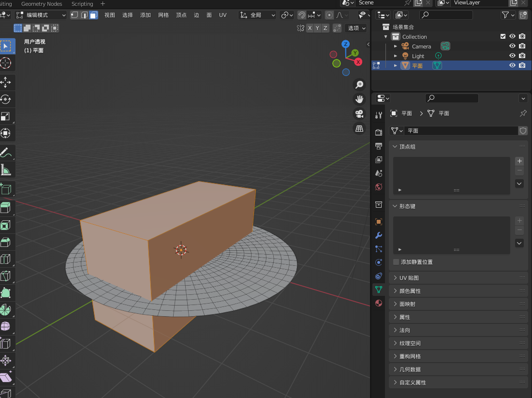The image size is (532, 398).
Task: Toggle the camera view icon in viewport
Action: [359, 114]
